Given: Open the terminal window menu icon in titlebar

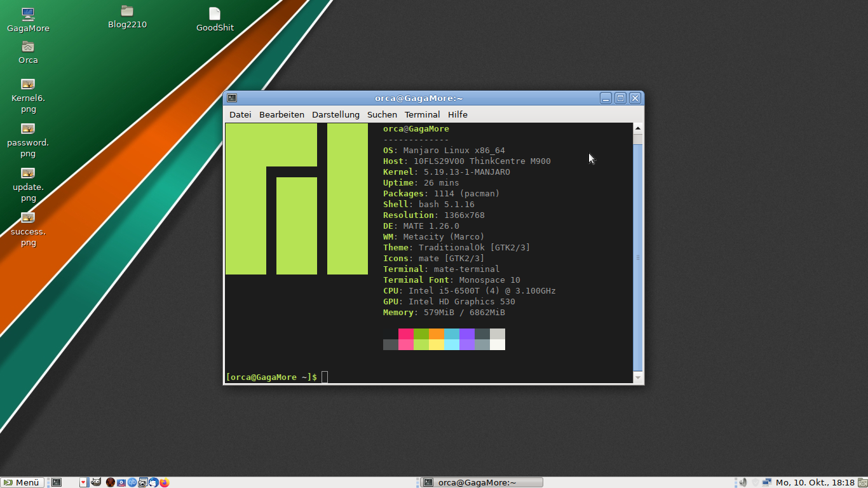Looking at the screenshot, I should pos(232,98).
